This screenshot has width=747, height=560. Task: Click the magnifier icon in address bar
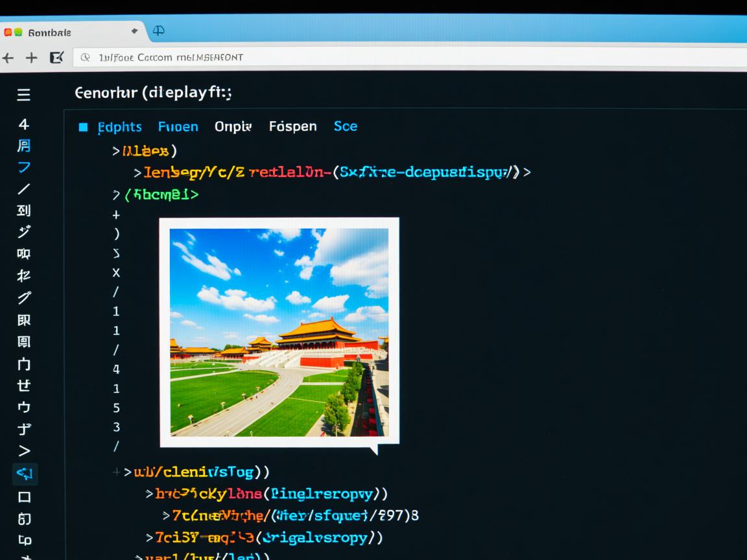[85, 58]
